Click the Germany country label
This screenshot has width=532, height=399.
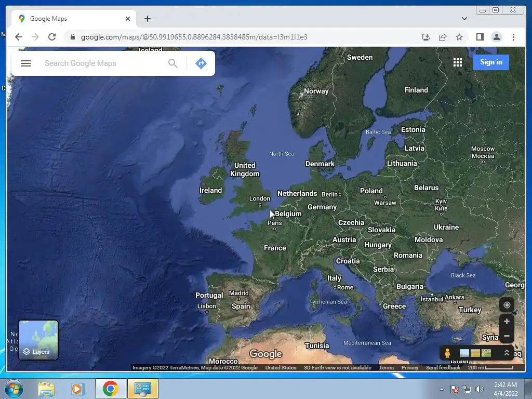click(322, 207)
